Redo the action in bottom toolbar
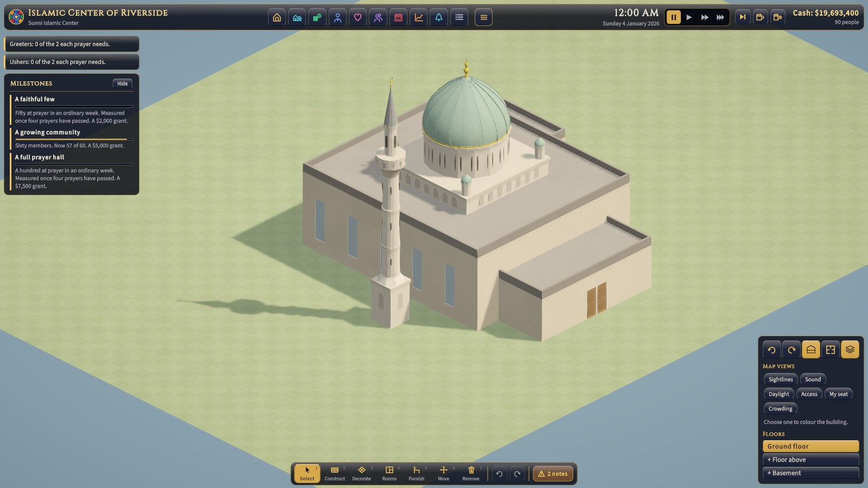 [518, 474]
